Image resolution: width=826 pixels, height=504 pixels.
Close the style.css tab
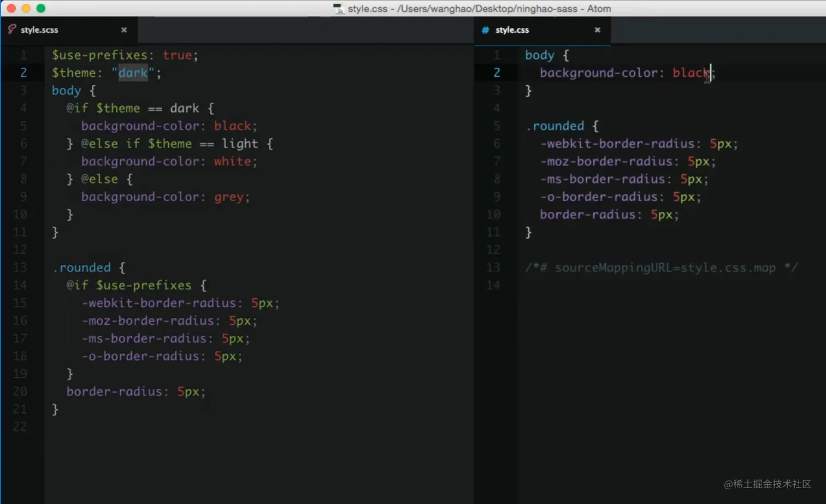pos(598,30)
